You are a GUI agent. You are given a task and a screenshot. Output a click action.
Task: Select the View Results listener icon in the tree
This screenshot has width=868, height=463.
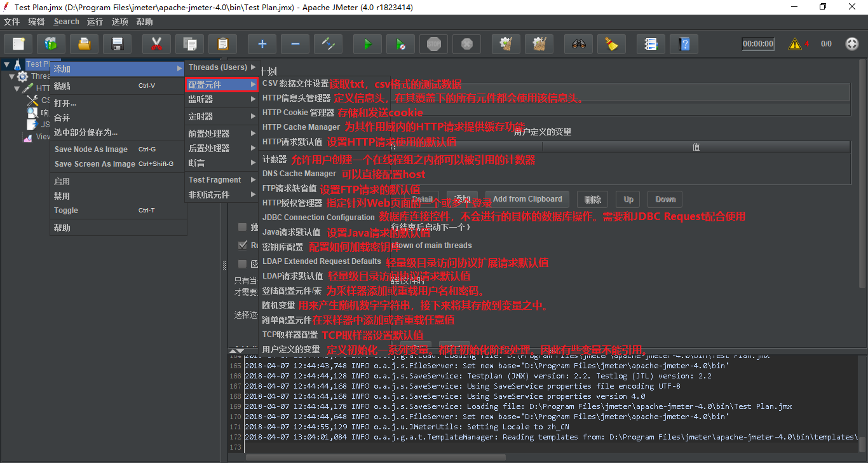(28, 137)
